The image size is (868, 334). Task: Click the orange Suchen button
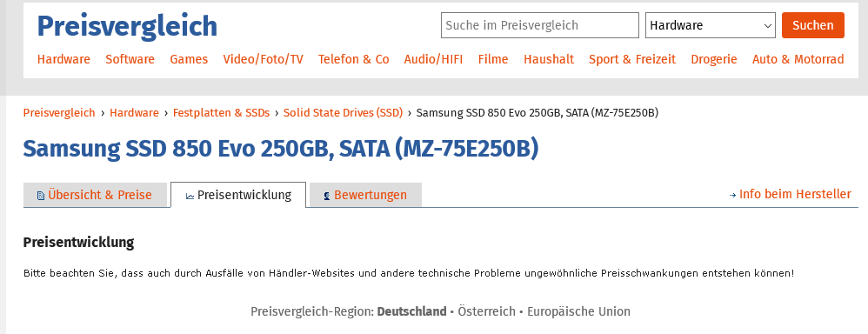click(812, 25)
